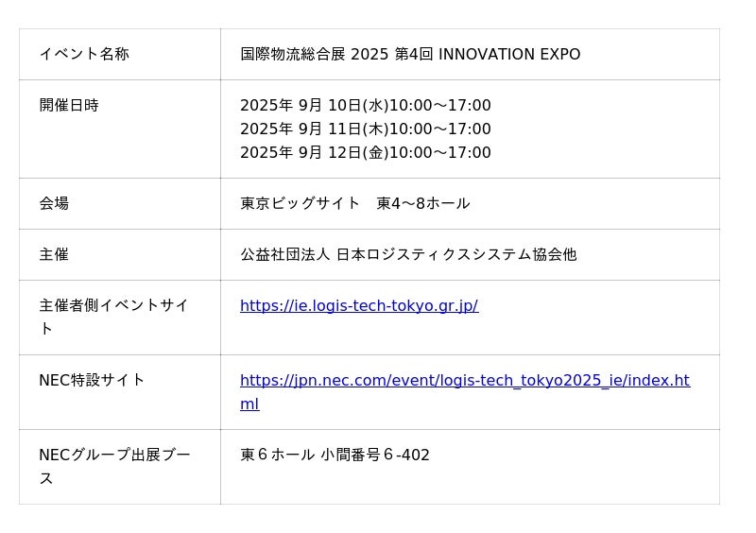Click the イベント名称 label cell
756x533 pixels.
click(84, 55)
